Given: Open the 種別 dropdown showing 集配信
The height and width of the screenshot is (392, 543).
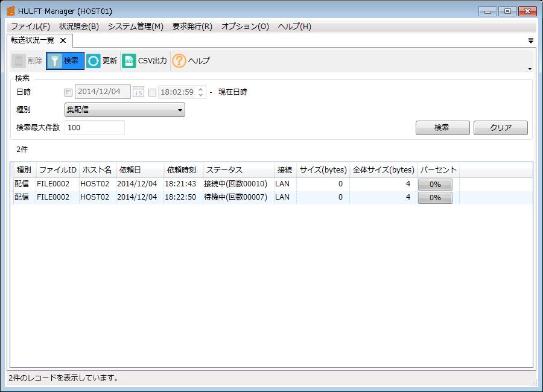Looking at the screenshot, I should (x=125, y=110).
